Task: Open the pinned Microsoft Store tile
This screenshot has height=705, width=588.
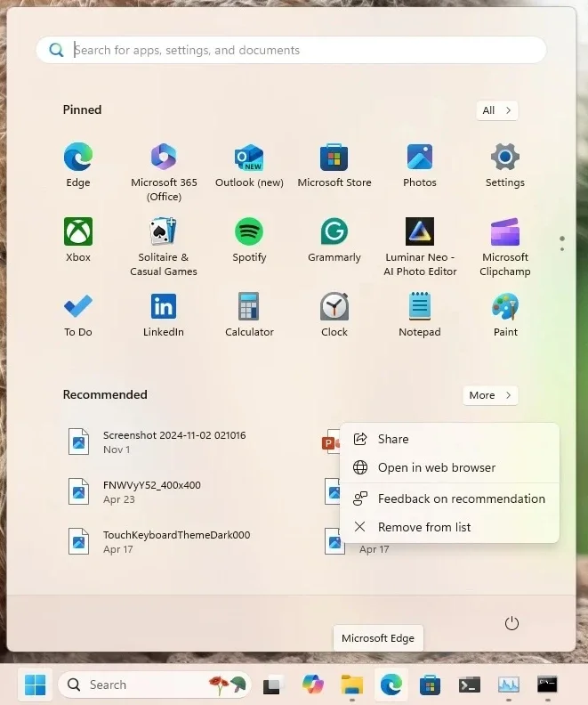Action: point(334,165)
